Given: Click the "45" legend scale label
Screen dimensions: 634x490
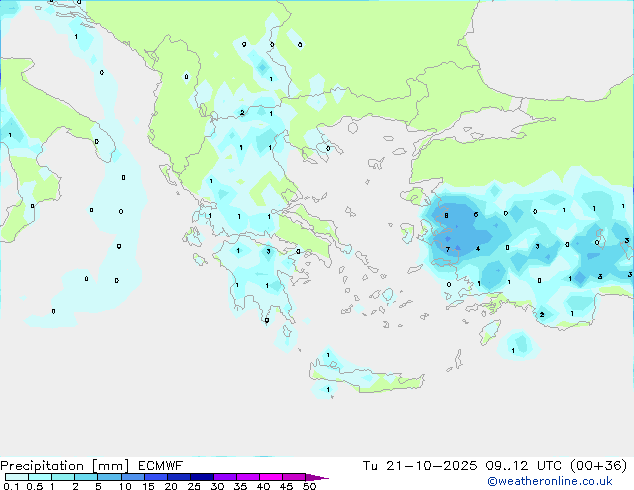Looking at the screenshot, I should (x=286, y=486).
